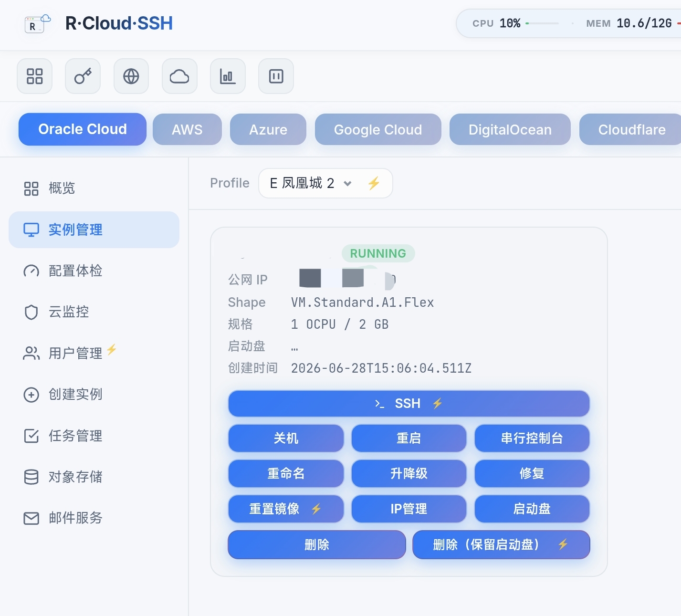The width and height of the screenshot is (681, 616).
Task: Switch to the AWS tab
Action: tap(187, 129)
